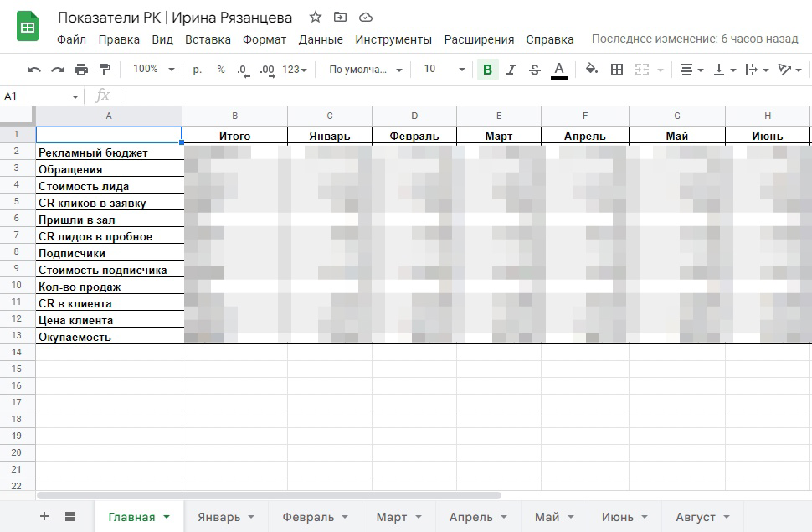
Task: Click the Merge cells icon
Action: (x=642, y=70)
